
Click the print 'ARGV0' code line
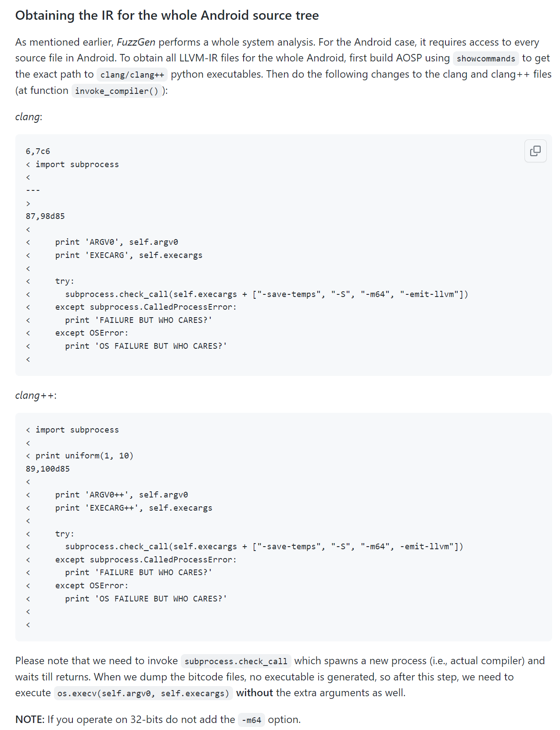click(116, 242)
